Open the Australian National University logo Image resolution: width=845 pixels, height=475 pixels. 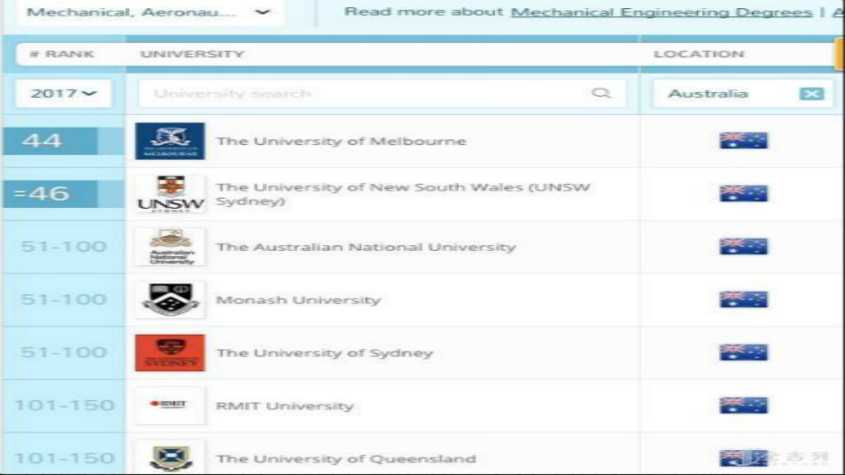(170, 246)
